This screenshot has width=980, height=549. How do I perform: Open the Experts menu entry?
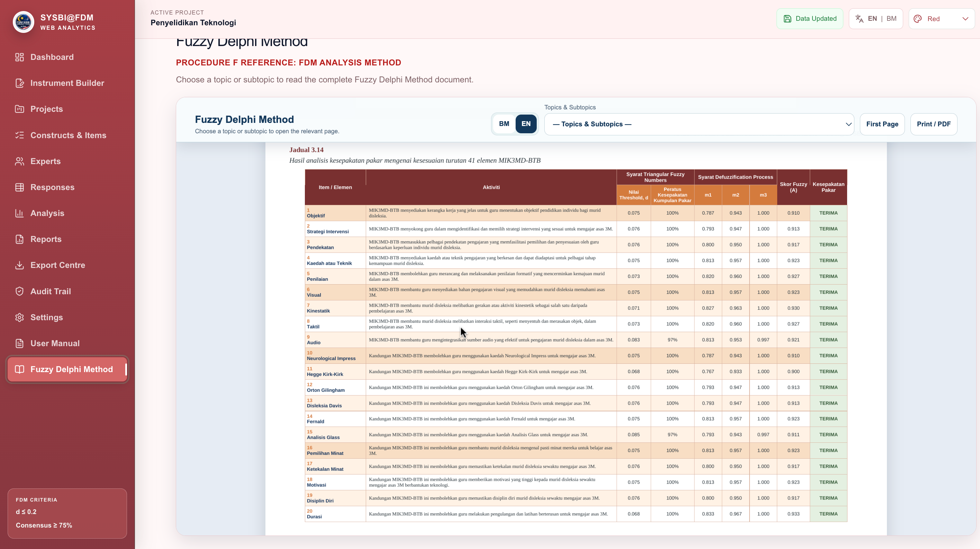[67, 161]
